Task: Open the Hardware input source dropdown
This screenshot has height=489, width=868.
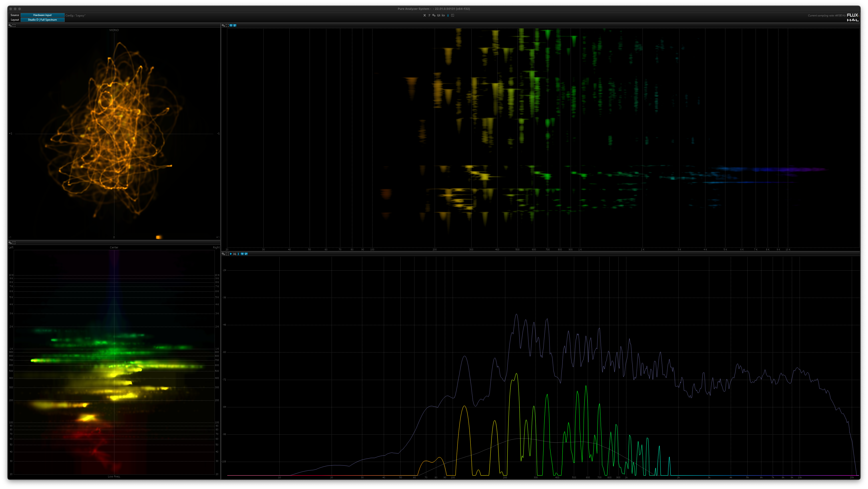Action: (42, 15)
